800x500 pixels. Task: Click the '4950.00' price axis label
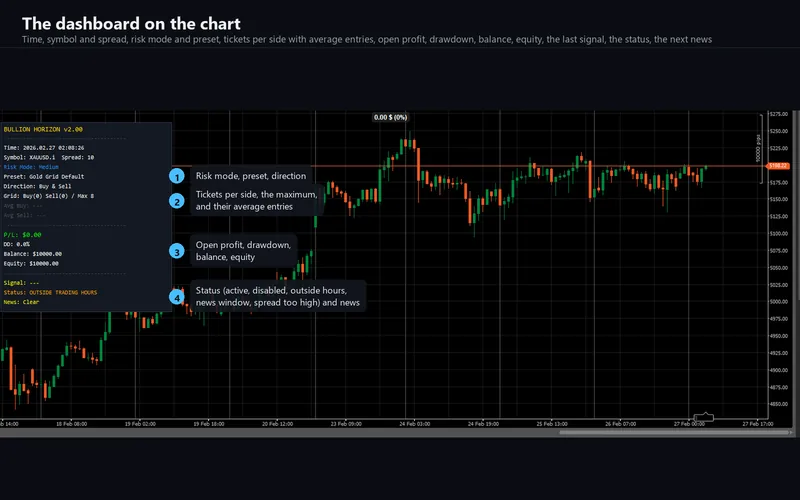tap(779, 336)
